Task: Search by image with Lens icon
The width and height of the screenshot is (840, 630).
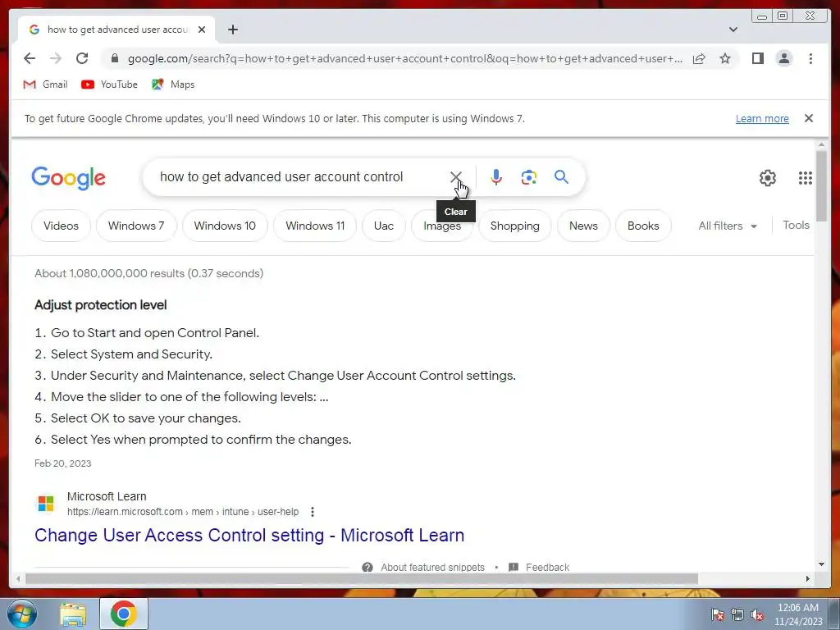Action: point(529,177)
